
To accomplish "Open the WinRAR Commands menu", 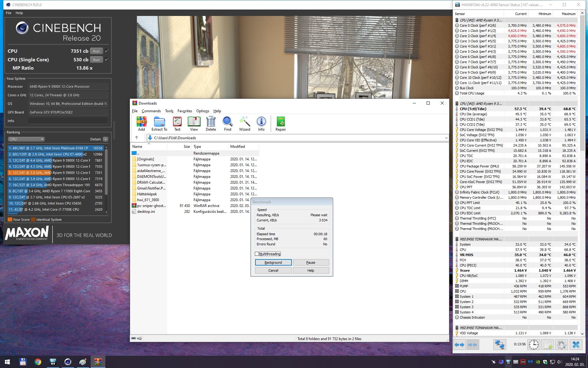I will (x=151, y=111).
